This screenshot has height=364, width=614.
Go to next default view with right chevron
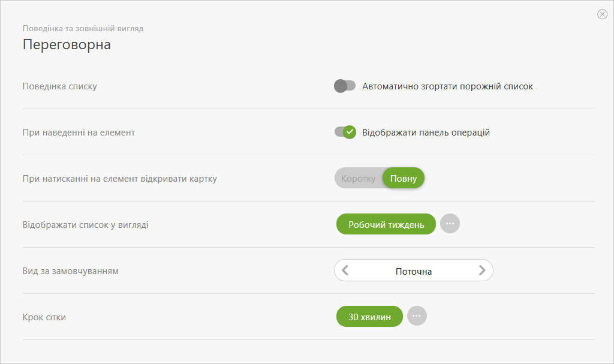[482, 270]
